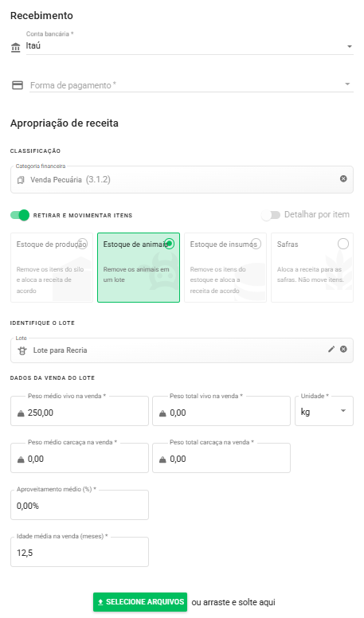This screenshot has height=618, width=364.
Task: Disable the Retirar e movimentar itens switch
Action: 20,215
